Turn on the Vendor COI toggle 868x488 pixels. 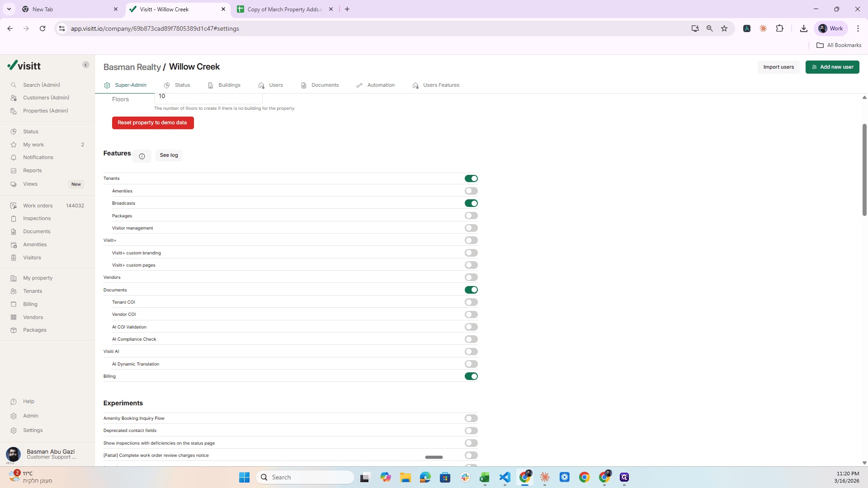pyautogui.click(x=471, y=314)
